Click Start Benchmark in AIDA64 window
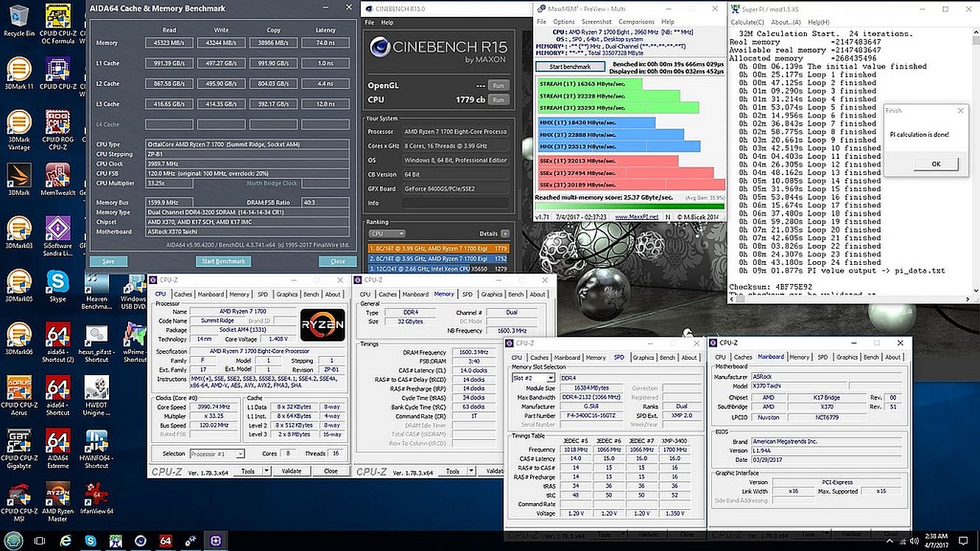The width and height of the screenshot is (980, 551). pyautogui.click(x=224, y=261)
